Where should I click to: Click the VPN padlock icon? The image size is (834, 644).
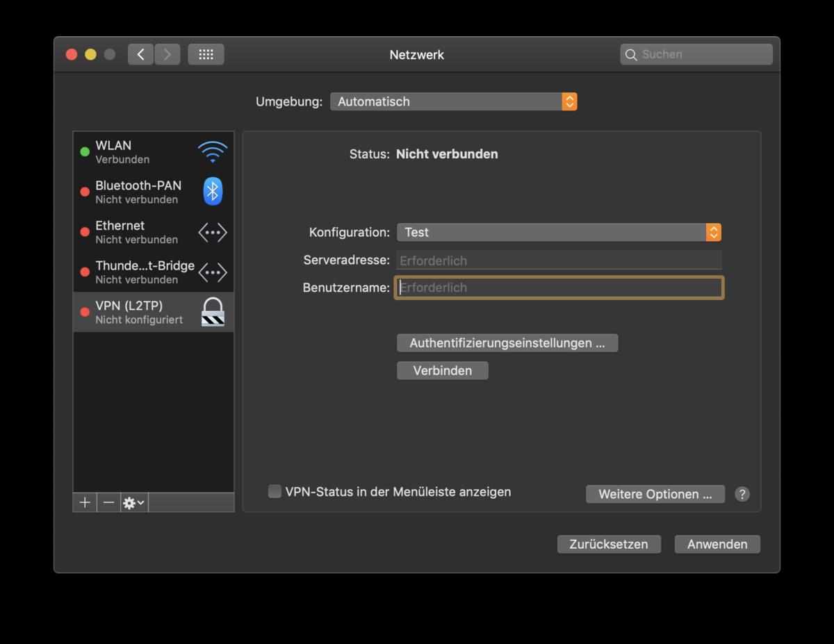[x=213, y=312]
